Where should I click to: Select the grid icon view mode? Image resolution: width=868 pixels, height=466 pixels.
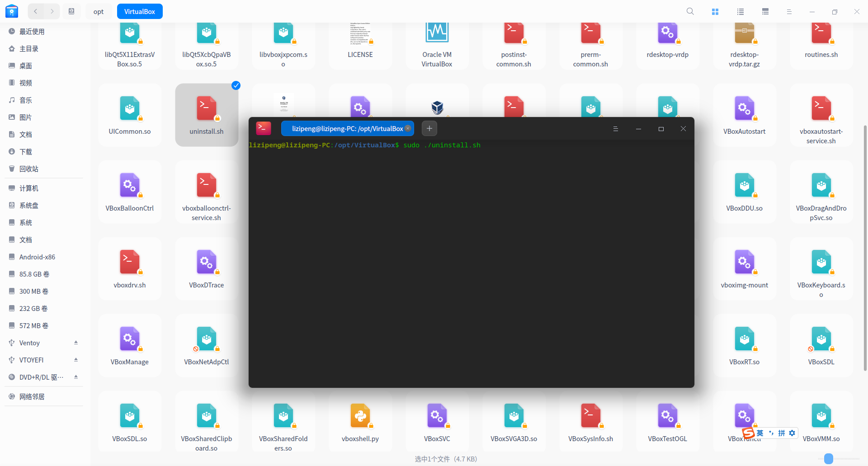point(715,11)
